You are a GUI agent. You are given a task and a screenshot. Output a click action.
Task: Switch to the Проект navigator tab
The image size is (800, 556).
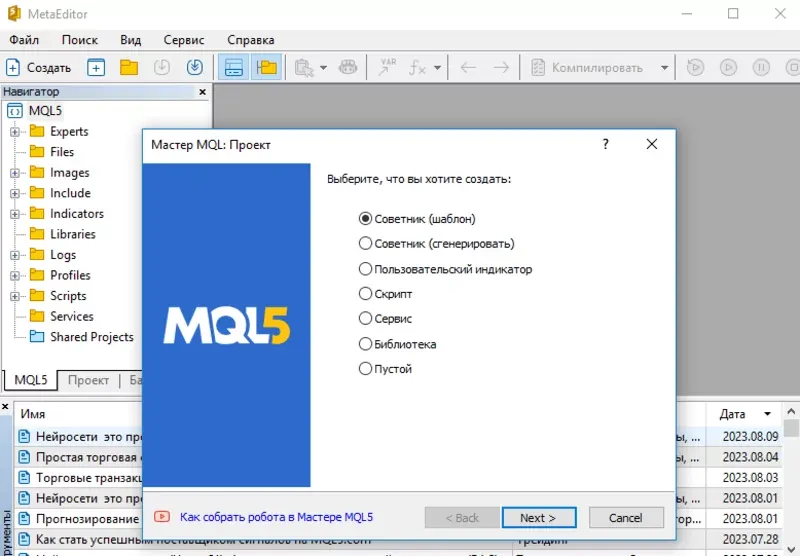point(88,381)
